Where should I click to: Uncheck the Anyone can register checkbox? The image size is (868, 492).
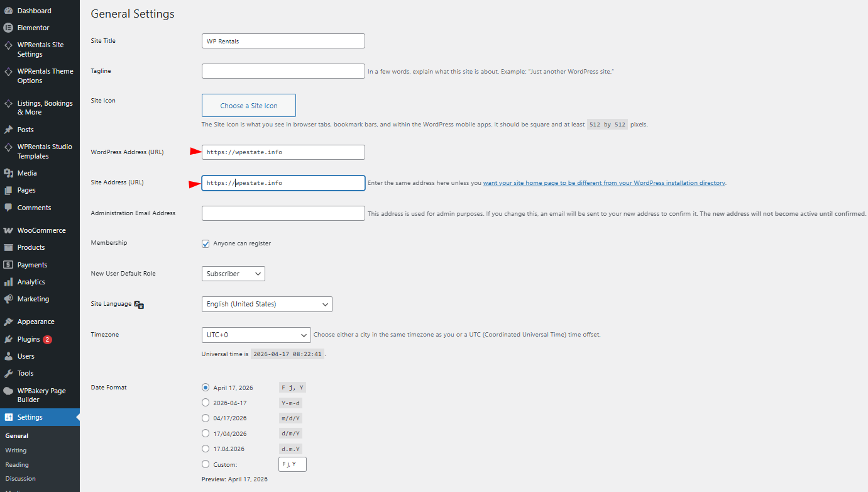tap(206, 243)
